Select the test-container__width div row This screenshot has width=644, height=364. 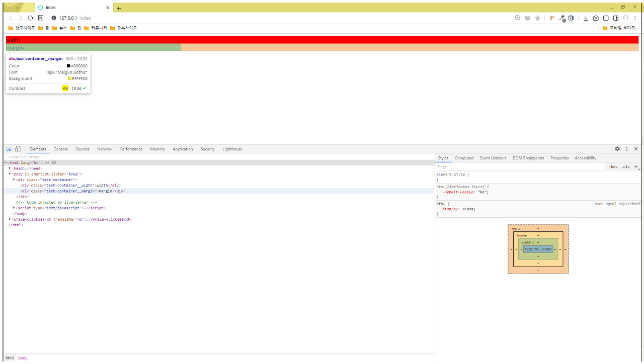coord(218,185)
